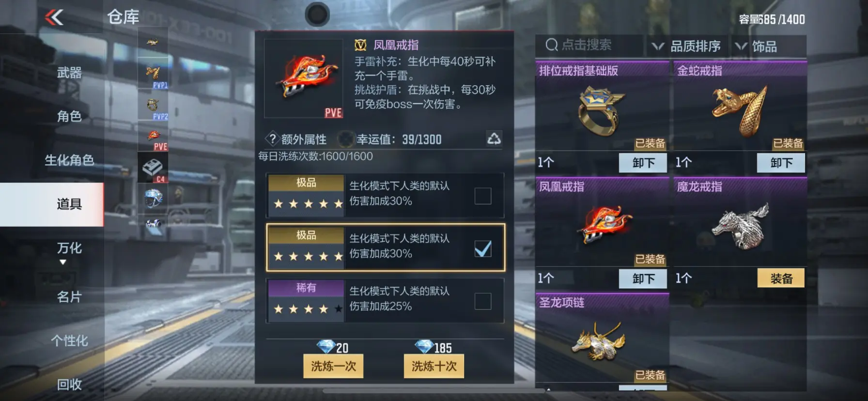
Task: Select the PVP2 ring slot icon
Action: pyautogui.click(x=153, y=107)
